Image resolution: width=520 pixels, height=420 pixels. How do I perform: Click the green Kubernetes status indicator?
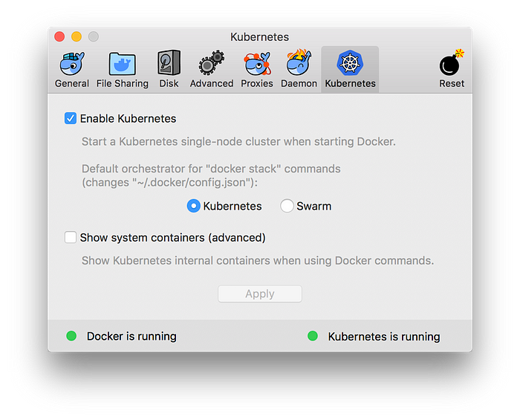click(x=313, y=336)
